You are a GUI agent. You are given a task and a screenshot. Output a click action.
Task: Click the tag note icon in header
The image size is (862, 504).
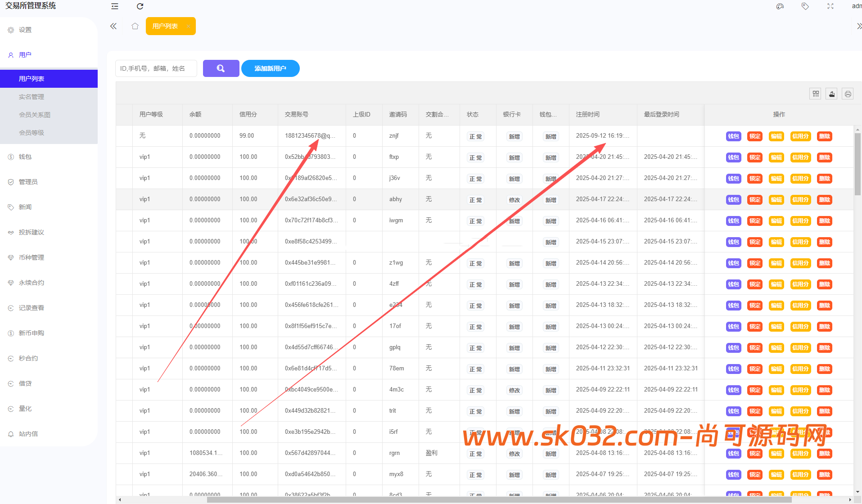coord(805,6)
